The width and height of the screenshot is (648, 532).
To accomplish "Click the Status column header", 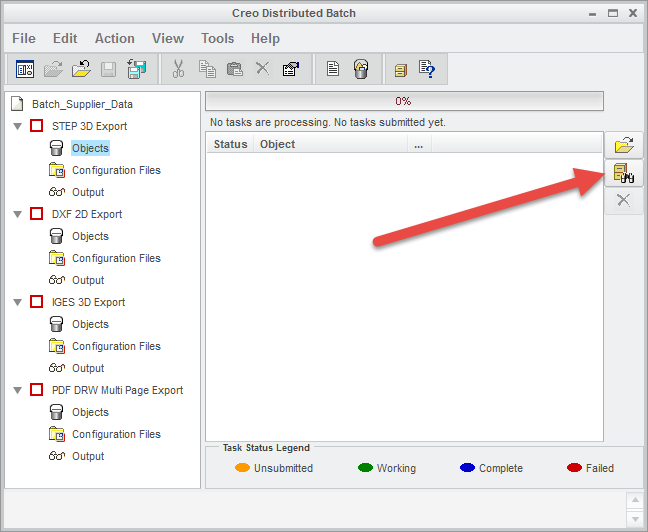I will coord(230,144).
